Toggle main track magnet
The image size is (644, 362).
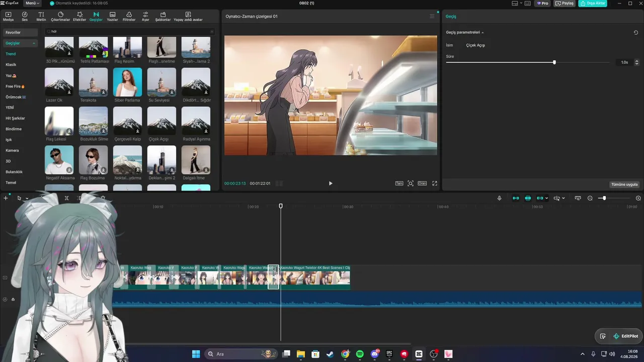tap(516, 198)
